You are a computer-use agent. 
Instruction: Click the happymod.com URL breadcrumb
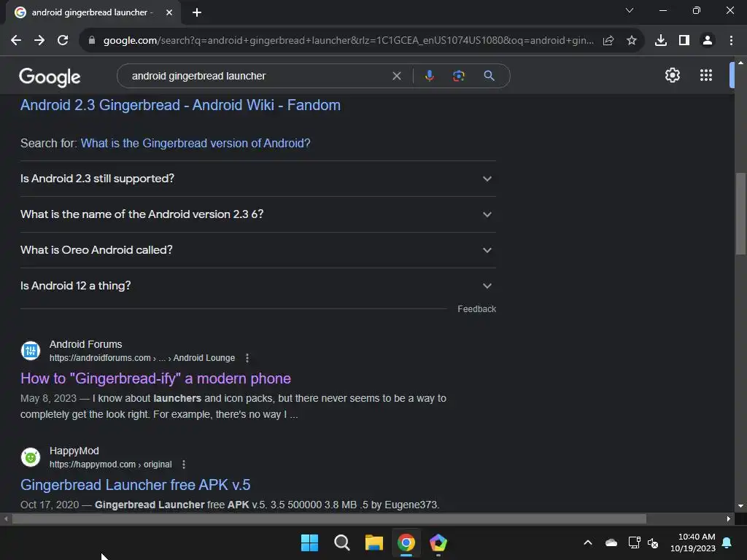111,464
